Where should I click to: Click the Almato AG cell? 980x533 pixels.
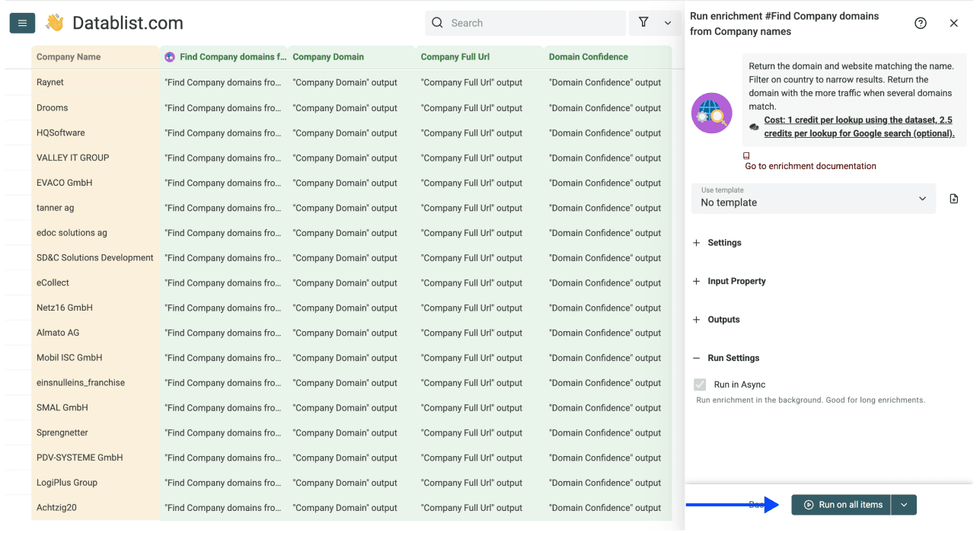[x=96, y=333]
